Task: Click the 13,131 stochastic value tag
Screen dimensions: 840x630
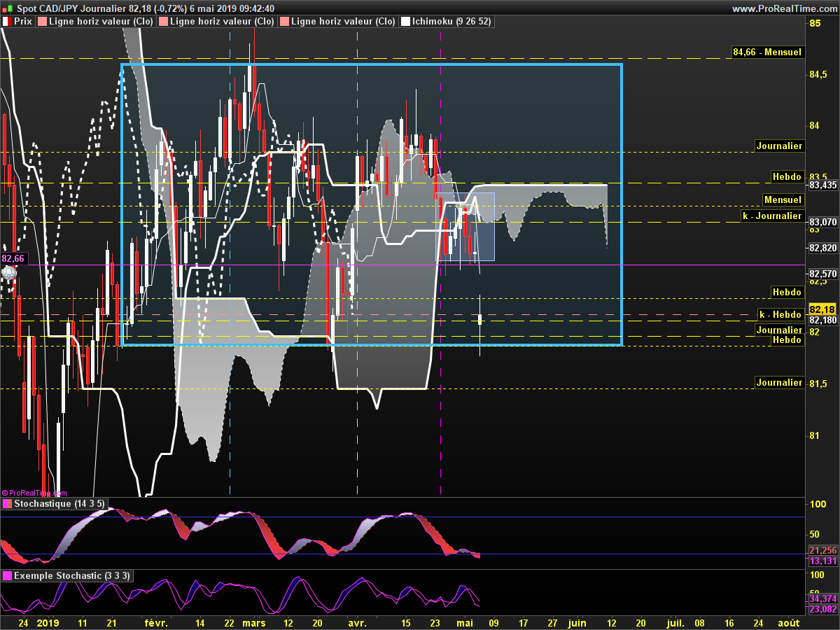Action: pos(822,561)
